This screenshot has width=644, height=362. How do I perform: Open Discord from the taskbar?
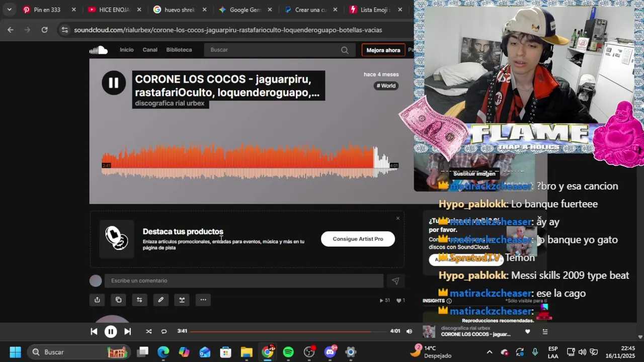[x=330, y=352]
